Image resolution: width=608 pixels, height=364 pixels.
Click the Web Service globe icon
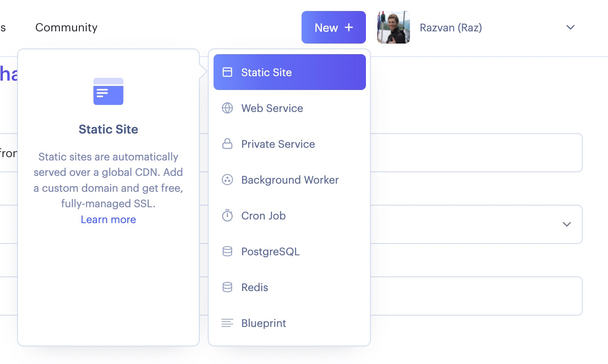point(227,108)
